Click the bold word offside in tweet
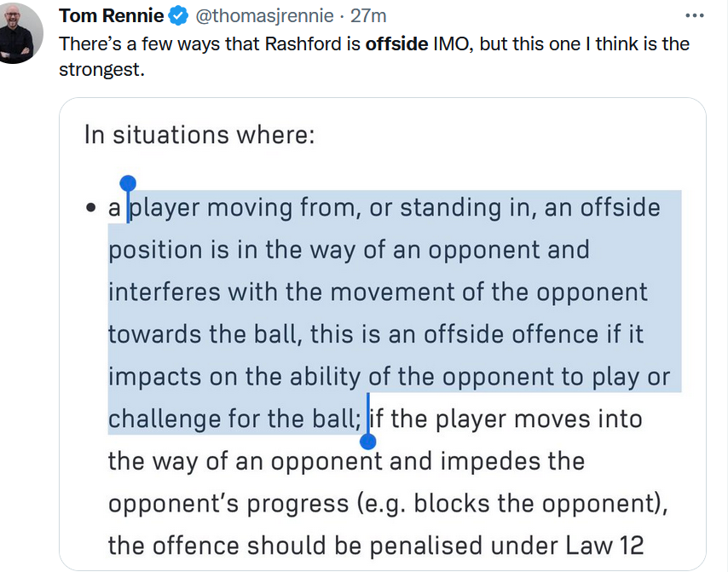Image resolution: width=728 pixels, height=572 pixels. (396, 43)
